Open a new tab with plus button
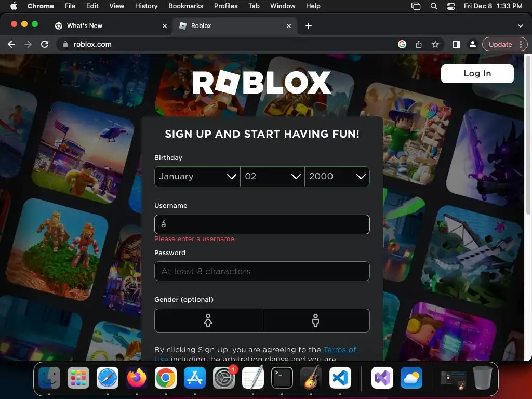Viewport: 532px width, 399px height. pos(309,26)
